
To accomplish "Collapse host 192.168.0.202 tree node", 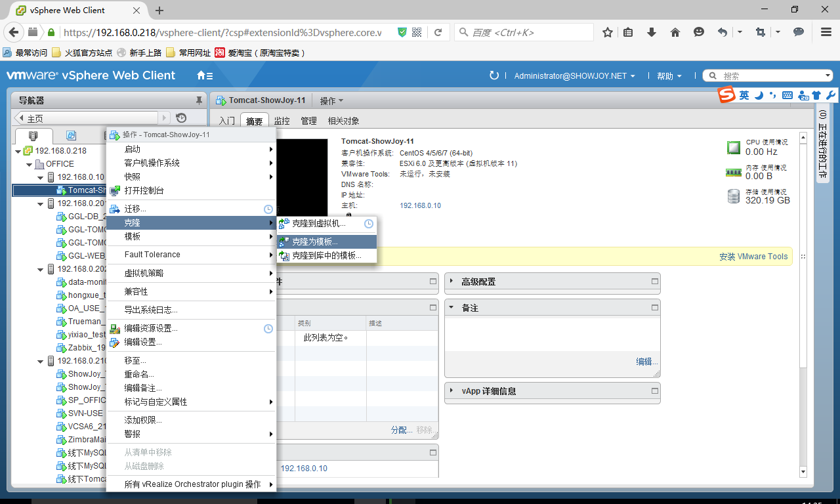I will click(x=41, y=269).
